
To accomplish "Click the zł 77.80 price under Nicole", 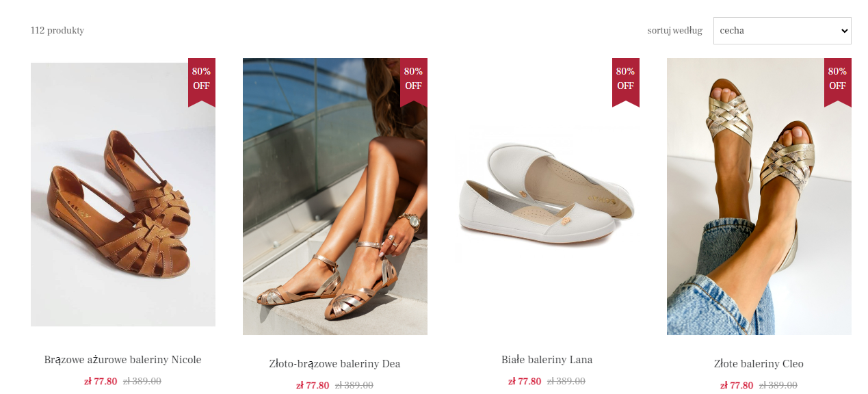I will [101, 382].
